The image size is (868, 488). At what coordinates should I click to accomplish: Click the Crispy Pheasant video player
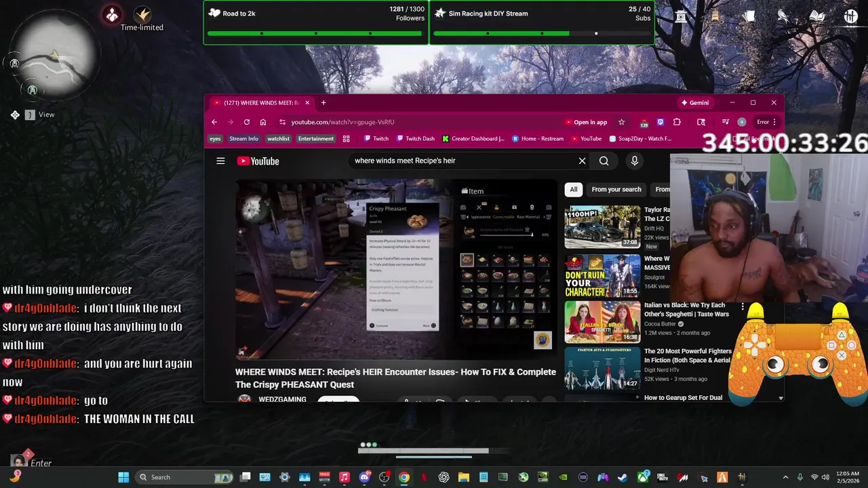396,269
